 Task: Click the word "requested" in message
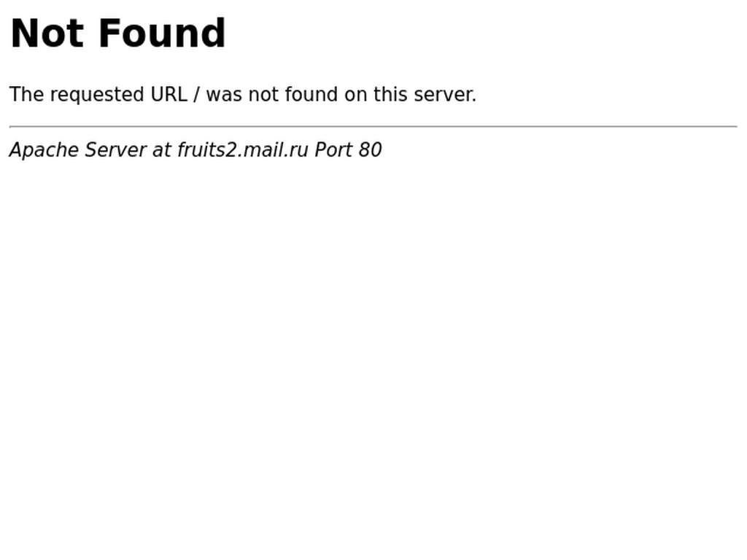coord(97,96)
